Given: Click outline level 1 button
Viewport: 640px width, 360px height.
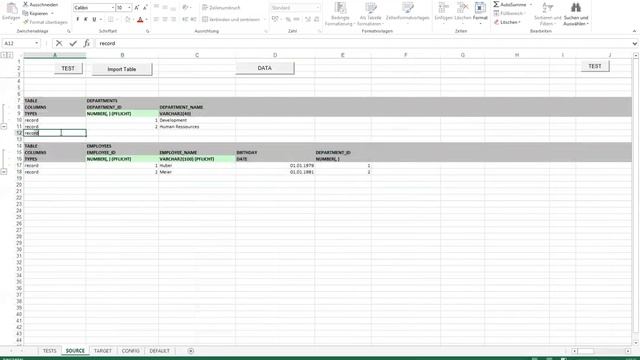Looking at the screenshot, I should tap(4, 55).
